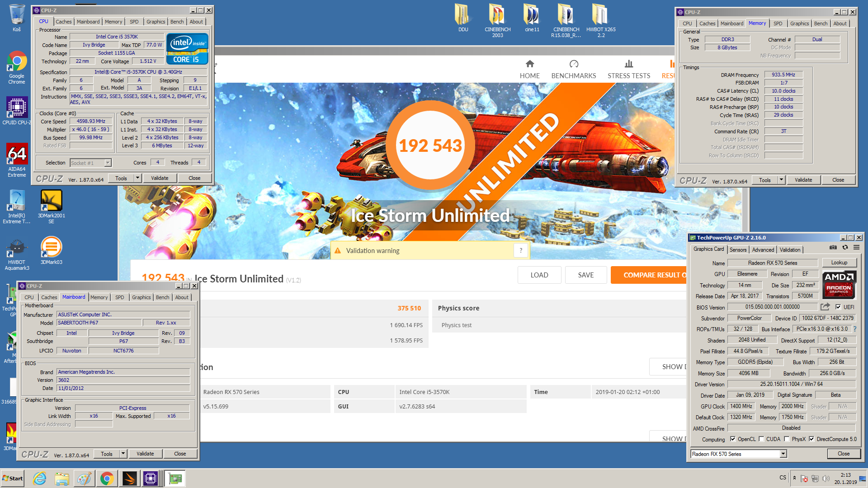Open CINEBENCH 2003 folder
868x488 pixels.
[x=497, y=20]
